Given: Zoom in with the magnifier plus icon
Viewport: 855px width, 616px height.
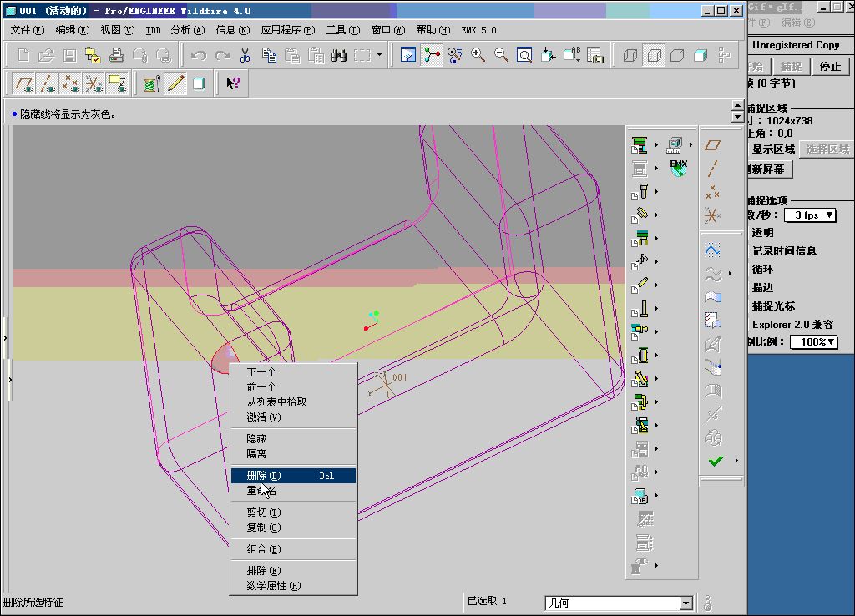Looking at the screenshot, I should (x=478, y=55).
